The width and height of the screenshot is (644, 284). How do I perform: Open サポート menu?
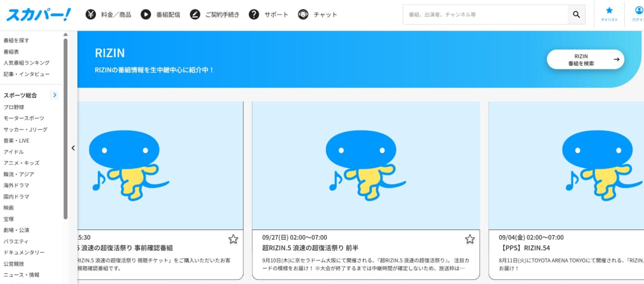click(x=277, y=15)
